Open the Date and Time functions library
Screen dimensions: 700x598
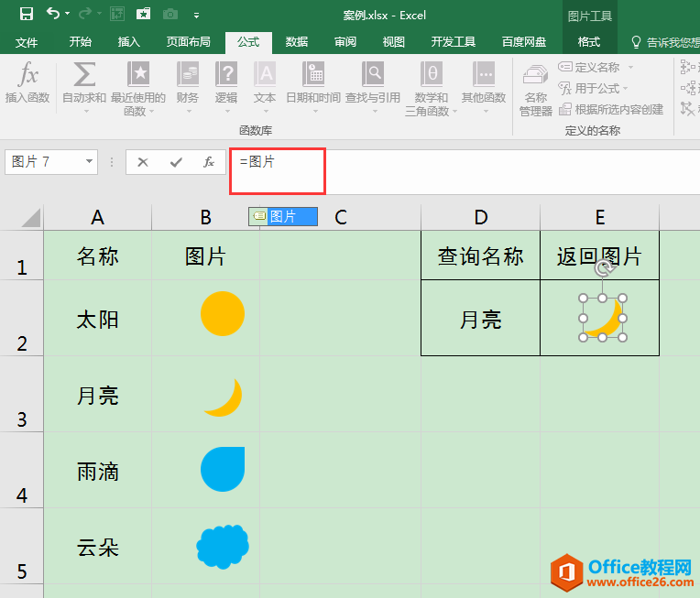(312, 82)
